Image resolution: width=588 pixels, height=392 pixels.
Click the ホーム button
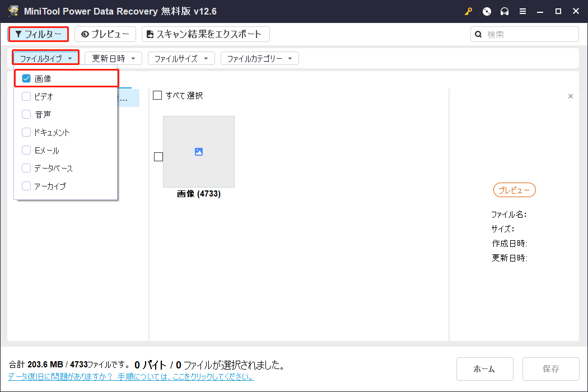coord(484,369)
